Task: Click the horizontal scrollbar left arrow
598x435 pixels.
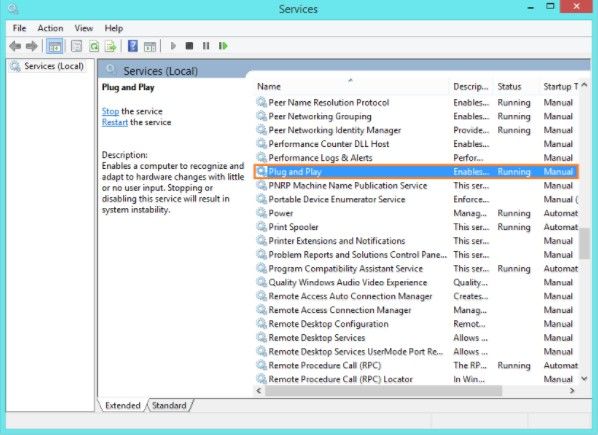Action: [x=259, y=390]
